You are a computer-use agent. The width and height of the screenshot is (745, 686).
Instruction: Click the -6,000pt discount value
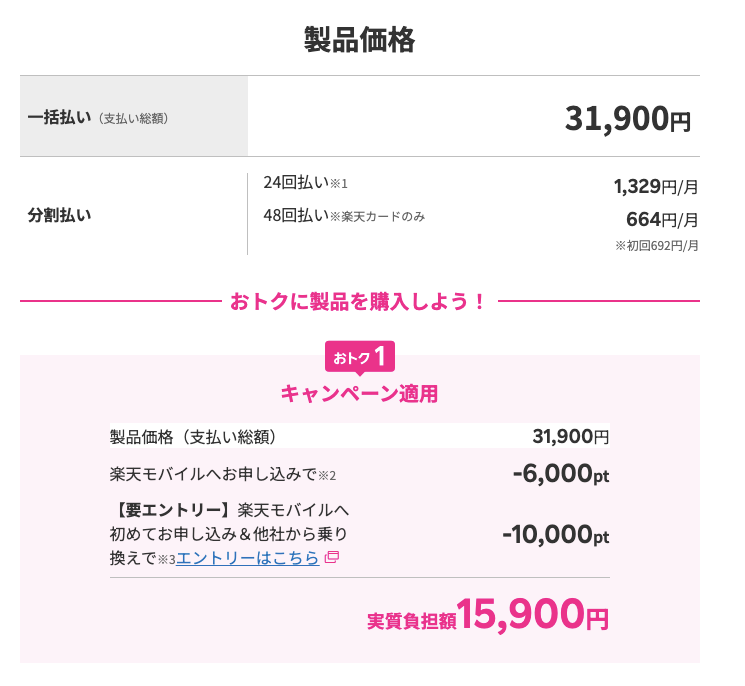561,474
